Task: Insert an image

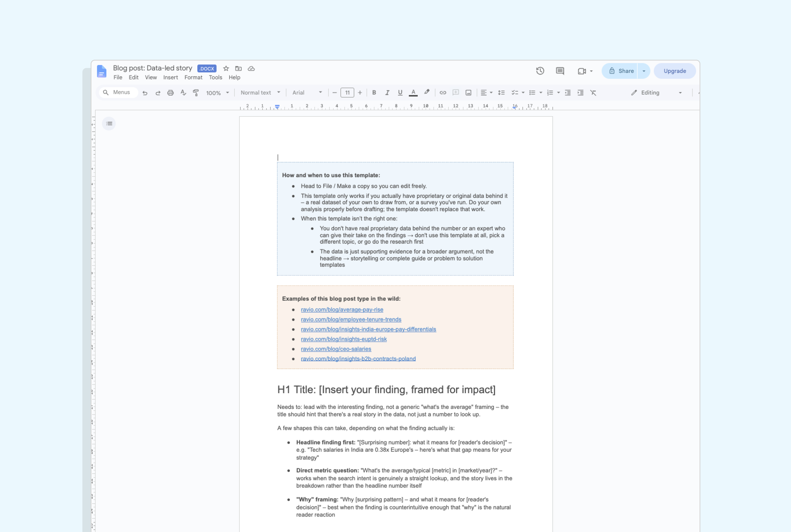Action: pyautogui.click(x=468, y=93)
